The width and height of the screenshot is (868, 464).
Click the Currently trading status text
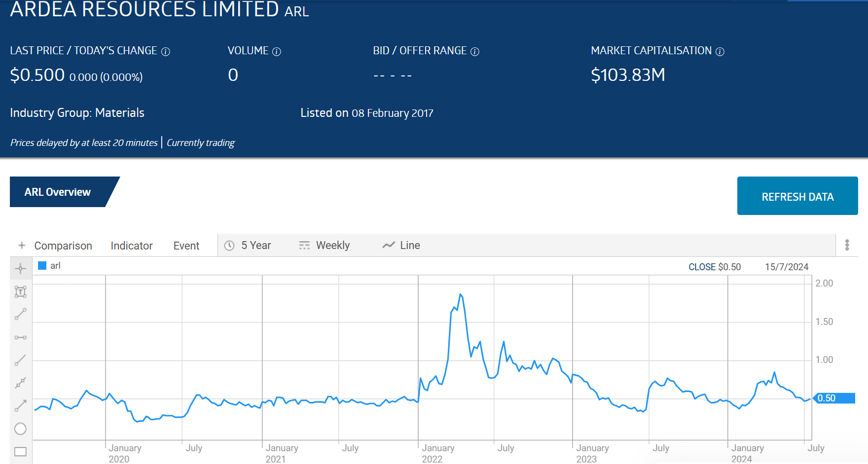(x=201, y=143)
